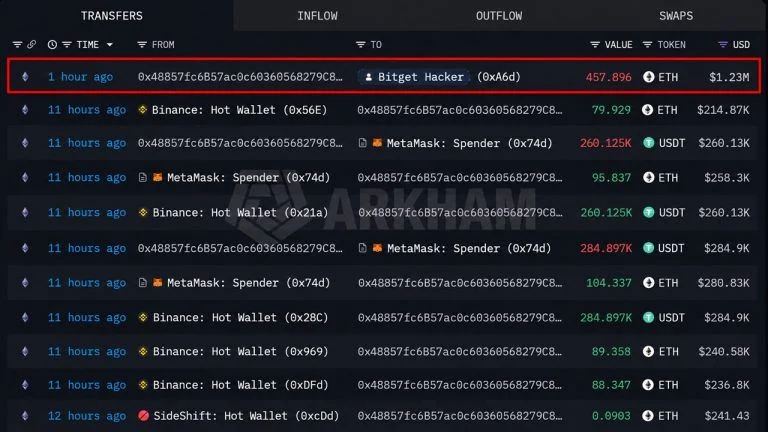768x432 pixels.
Task: Click the USDT token icon on the $260.13K outflow row
Action: point(648,143)
